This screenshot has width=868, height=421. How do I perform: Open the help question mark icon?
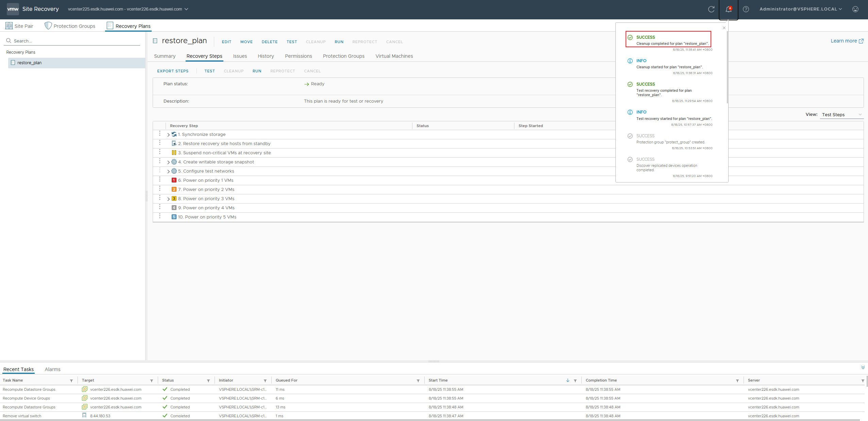(746, 9)
